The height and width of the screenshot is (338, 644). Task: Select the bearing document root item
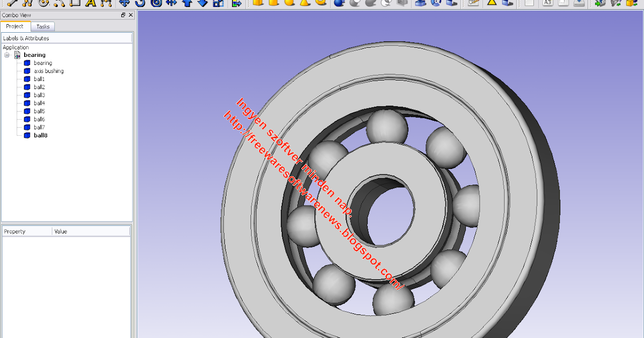34,55
